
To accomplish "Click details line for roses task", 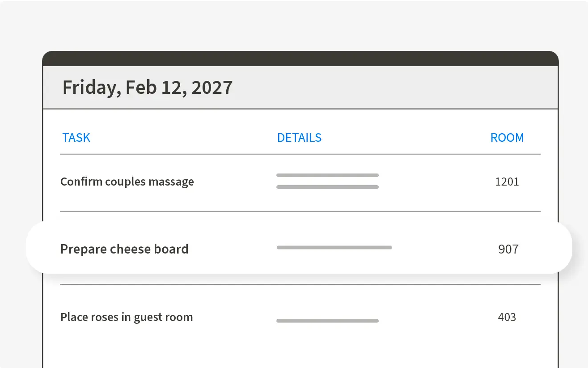I will [x=327, y=321].
